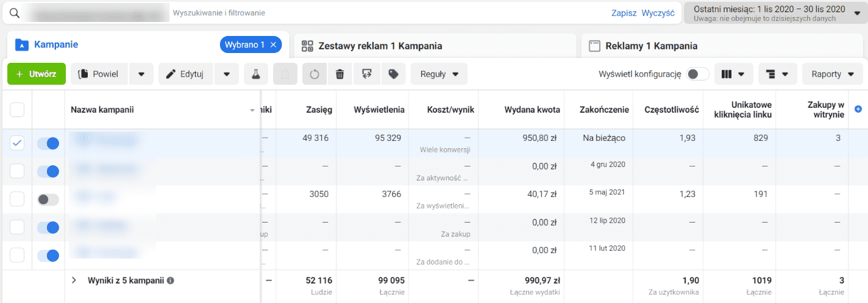Viewport: 868px width, 303px height.
Task: Add a column with blue plus icon
Action: [858, 109]
